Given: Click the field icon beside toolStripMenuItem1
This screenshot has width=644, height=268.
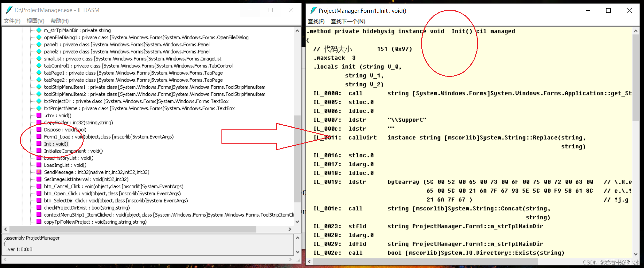Looking at the screenshot, I should pos(39,87).
